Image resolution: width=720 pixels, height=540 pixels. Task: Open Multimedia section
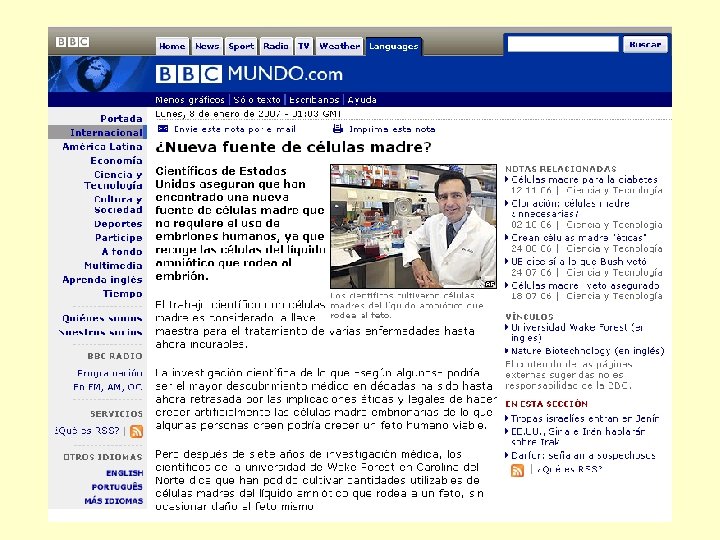[x=113, y=265]
